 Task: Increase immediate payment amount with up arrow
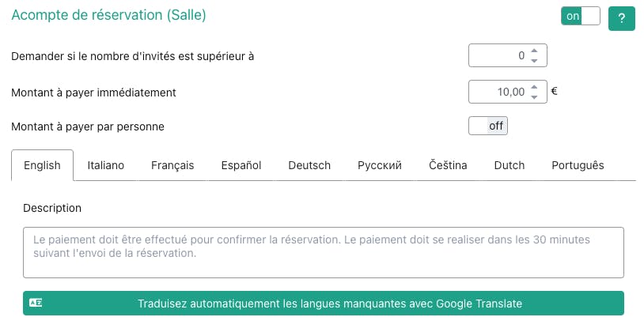point(534,87)
